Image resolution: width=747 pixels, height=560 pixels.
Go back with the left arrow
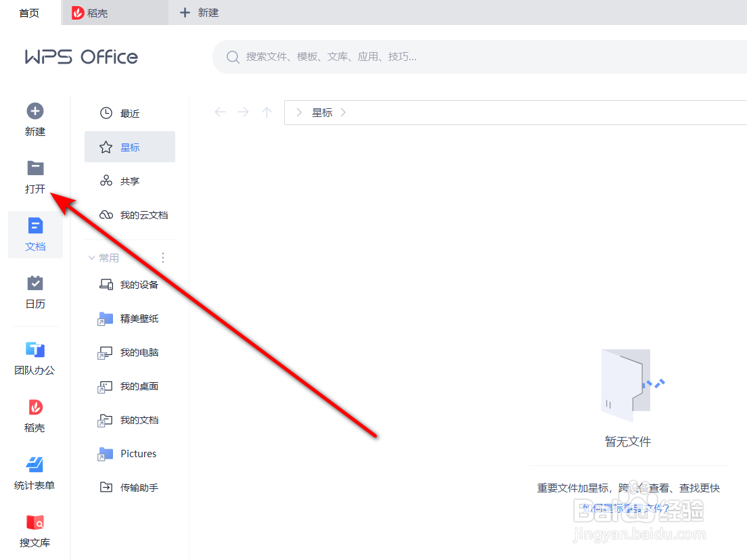(220, 112)
